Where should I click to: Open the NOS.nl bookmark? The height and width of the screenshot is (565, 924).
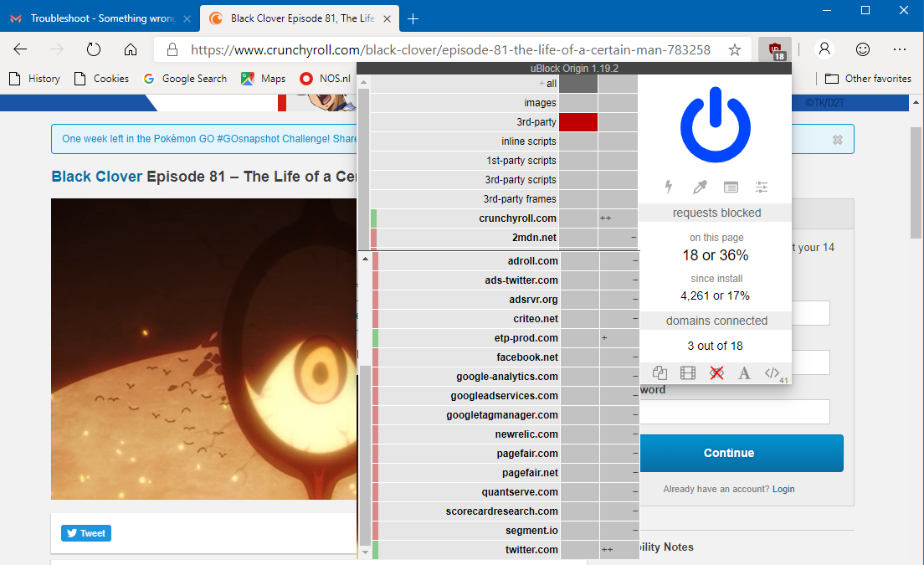pos(326,79)
